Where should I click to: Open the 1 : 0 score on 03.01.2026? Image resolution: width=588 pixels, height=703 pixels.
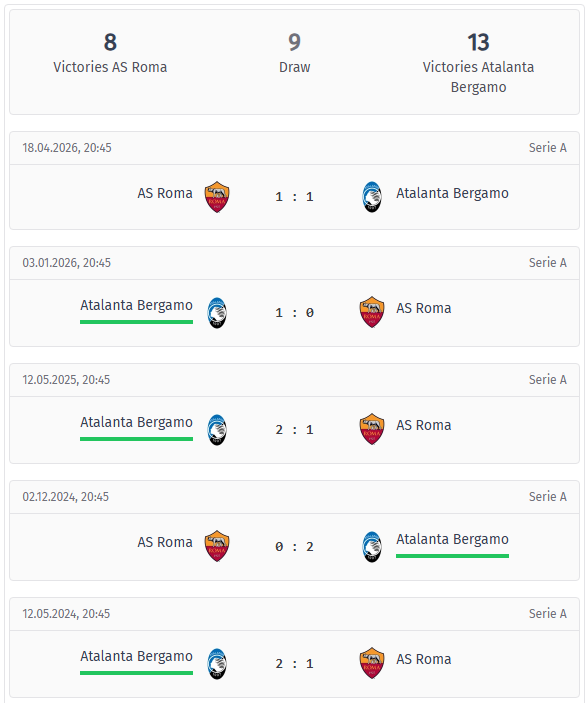point(294,312)
